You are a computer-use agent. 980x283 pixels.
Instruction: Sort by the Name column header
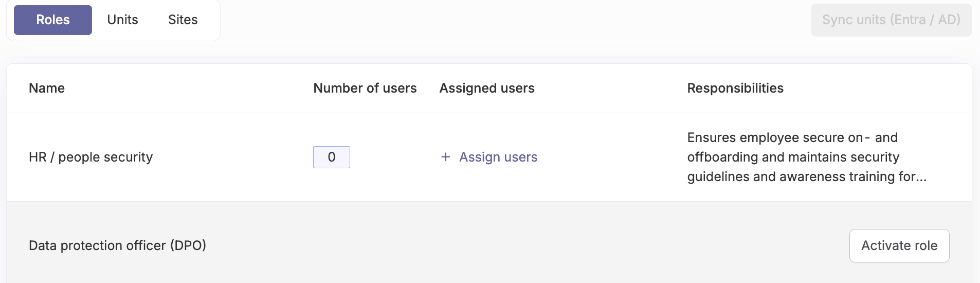point(47,88)
